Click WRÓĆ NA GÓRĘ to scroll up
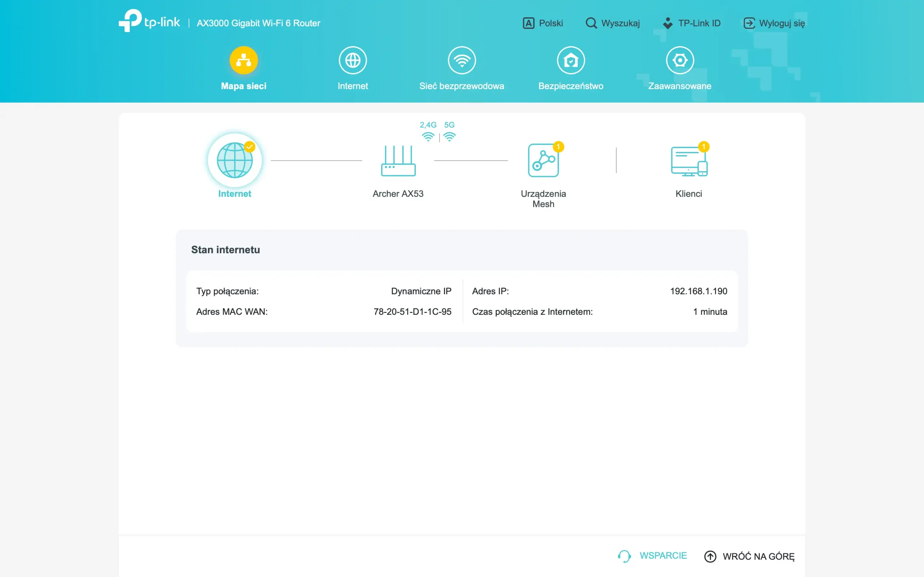924x577 pixels. point(749,556)
